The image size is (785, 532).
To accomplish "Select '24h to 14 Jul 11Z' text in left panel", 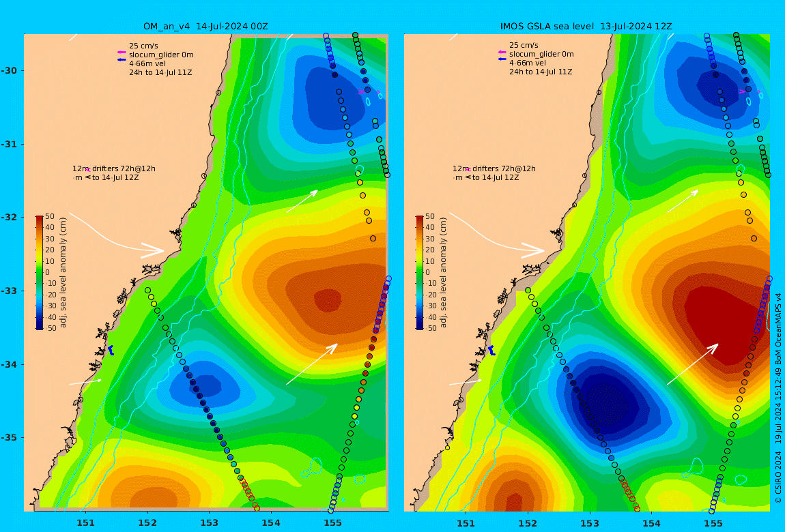I will tap(160, 72).
